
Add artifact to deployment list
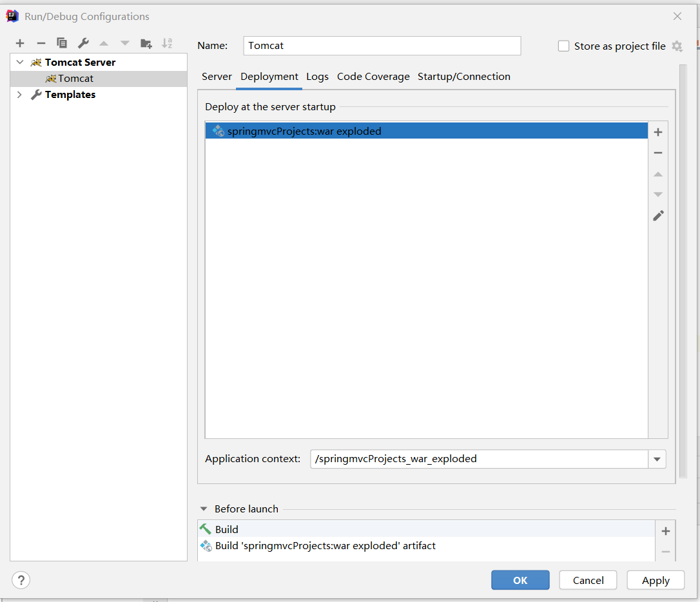pyautogui.click(x=657, y=132)
